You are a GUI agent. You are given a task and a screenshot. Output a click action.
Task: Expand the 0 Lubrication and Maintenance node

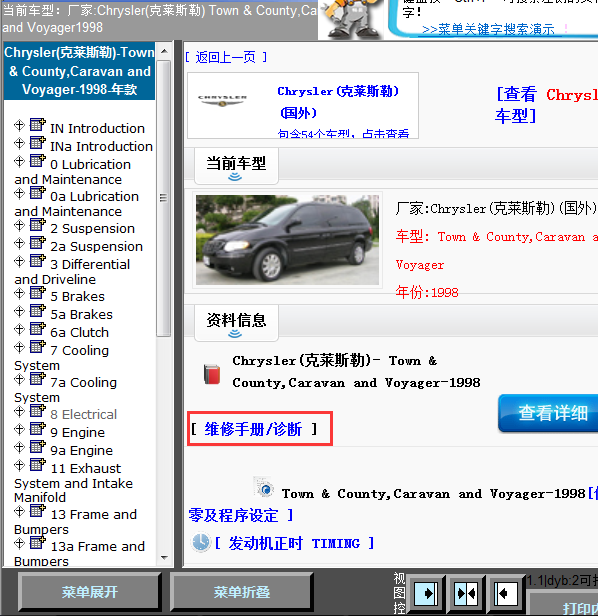click(x=19, y=161)
